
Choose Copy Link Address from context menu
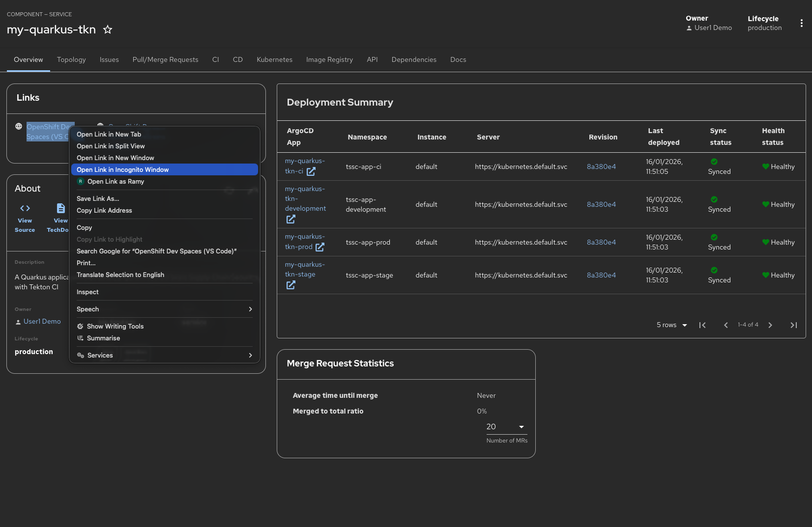pyautogui.click(x=104, y=210)
